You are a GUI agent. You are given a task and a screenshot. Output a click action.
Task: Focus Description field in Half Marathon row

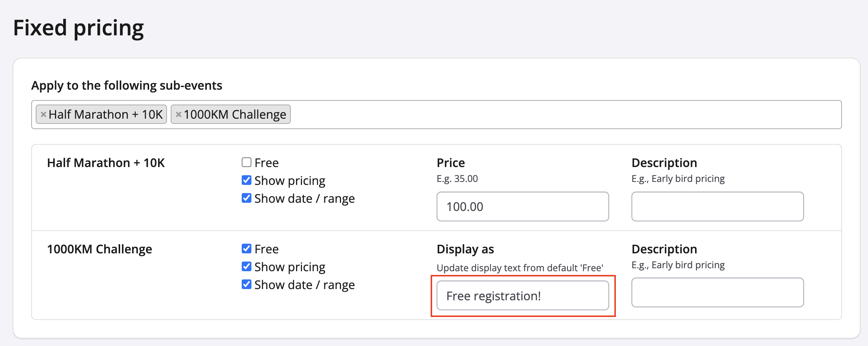point(717,206)
